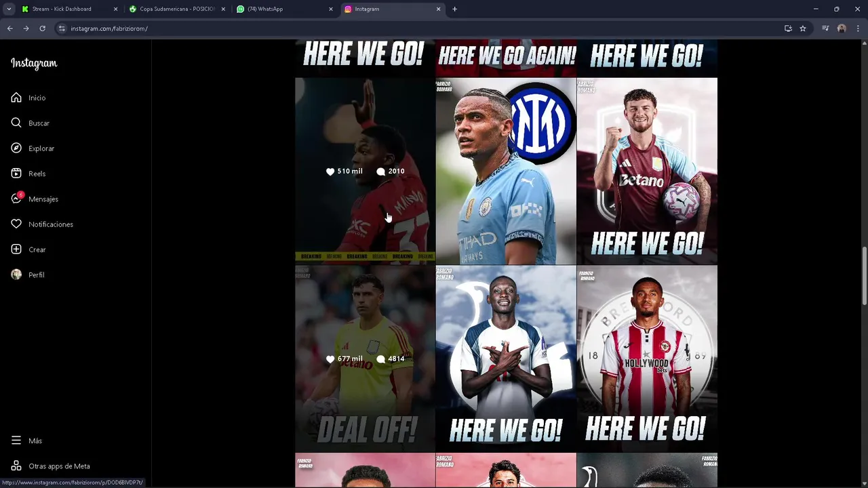Click the Instagram logo in sidebar
This screenshot has width=868, height=488.
click(34, 64)
